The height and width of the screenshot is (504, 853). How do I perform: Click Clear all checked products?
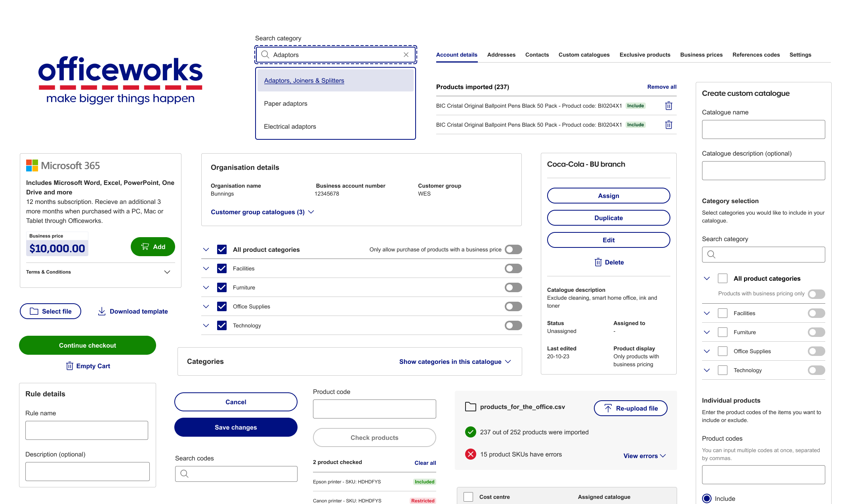pos(425,463)
